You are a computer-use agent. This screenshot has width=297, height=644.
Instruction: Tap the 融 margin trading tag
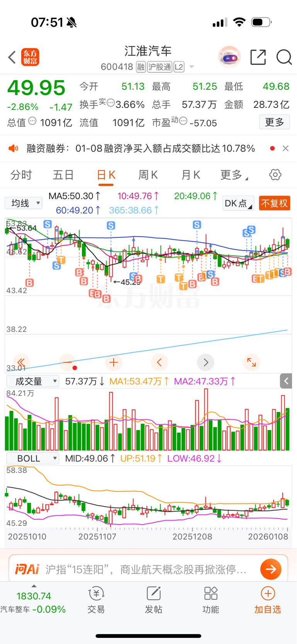tap(141, 67)
